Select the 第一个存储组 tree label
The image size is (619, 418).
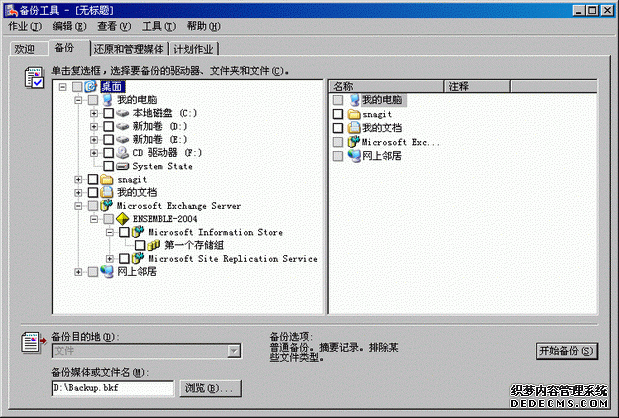pos(194,245)
